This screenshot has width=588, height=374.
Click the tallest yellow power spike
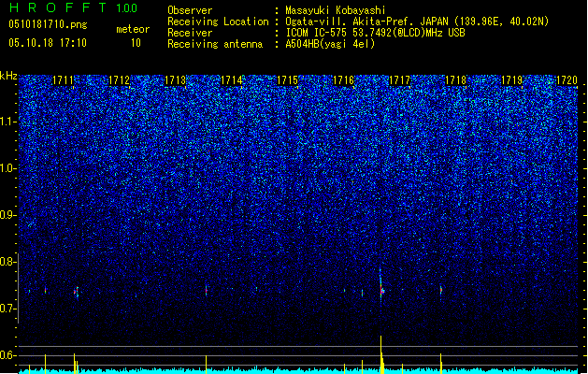[381, 354]
